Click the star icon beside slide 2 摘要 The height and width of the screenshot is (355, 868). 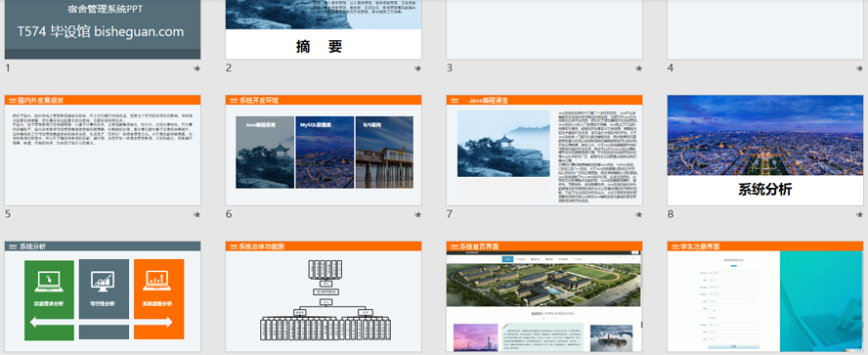(418, 68)
